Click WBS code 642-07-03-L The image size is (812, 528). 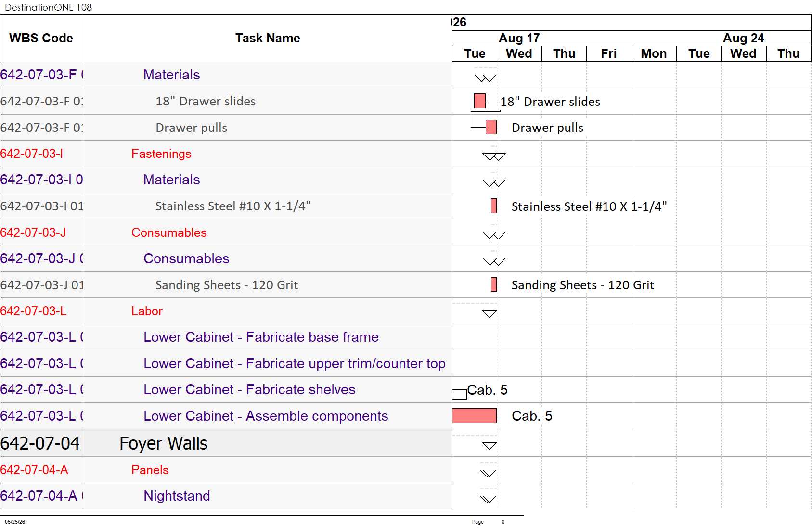(x=33, y=311)
